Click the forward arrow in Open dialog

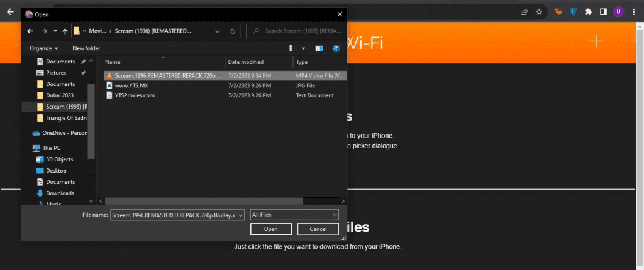point(44,31)
